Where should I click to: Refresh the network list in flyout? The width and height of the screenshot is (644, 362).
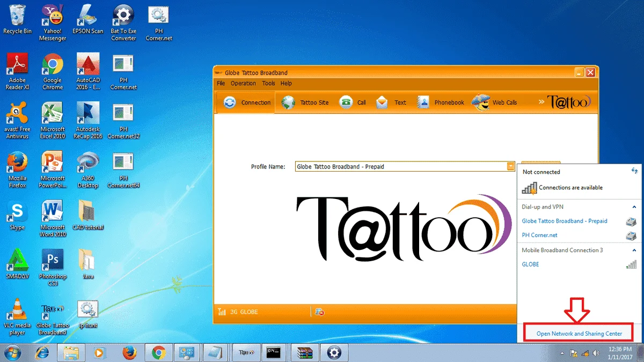[634, 171]
